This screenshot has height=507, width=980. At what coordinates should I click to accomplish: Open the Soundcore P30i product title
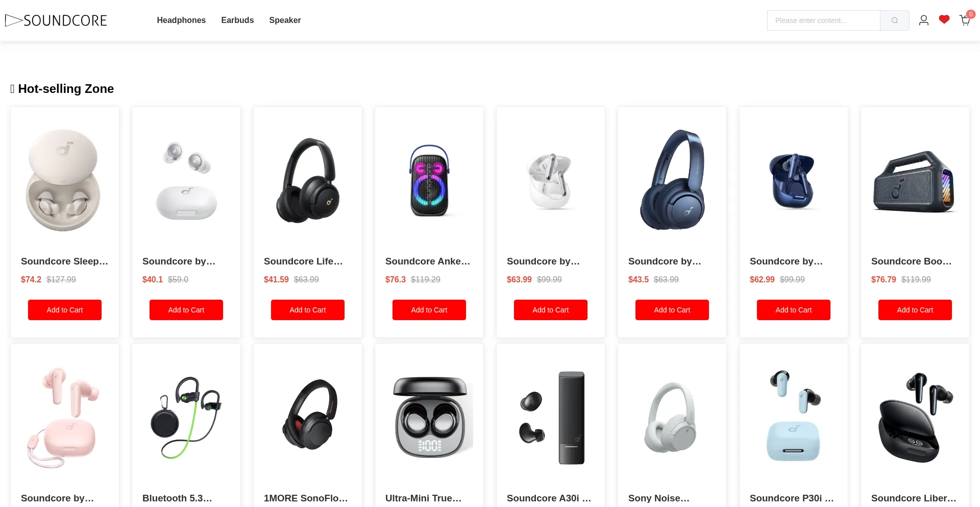(x=792, y=498)
